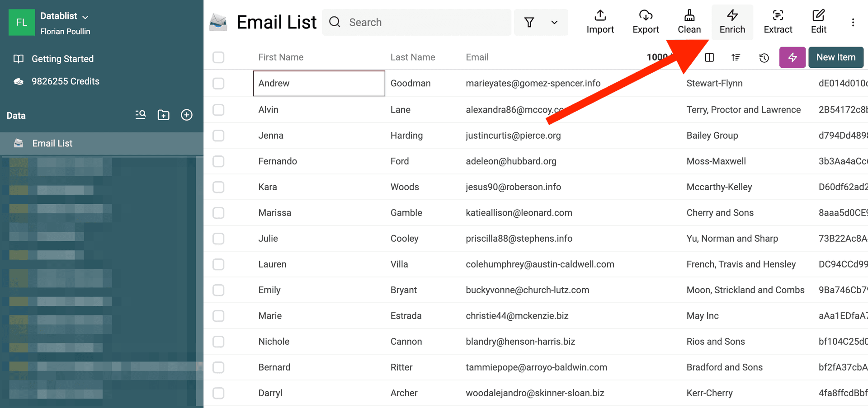Toggle the select-all header checkbox

[x=218, y=57]
